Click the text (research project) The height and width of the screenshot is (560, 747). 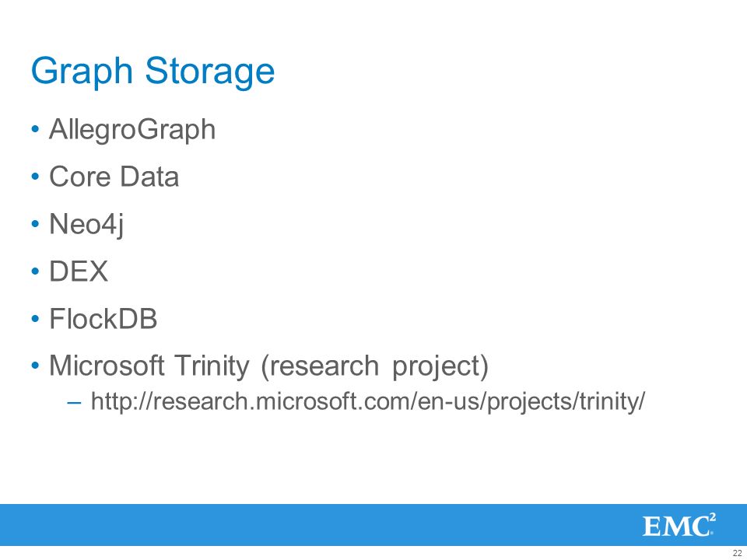tap(374, 366)
